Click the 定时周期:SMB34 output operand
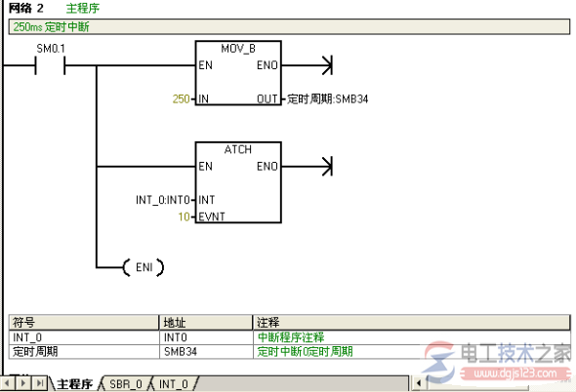This screenshot has width=576, height=392. [x=327, y=98]
